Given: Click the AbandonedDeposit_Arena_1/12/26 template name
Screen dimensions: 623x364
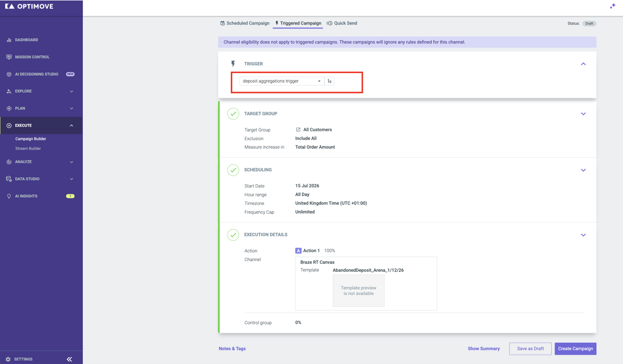Looking at the screenshot, I should [368, 270].
